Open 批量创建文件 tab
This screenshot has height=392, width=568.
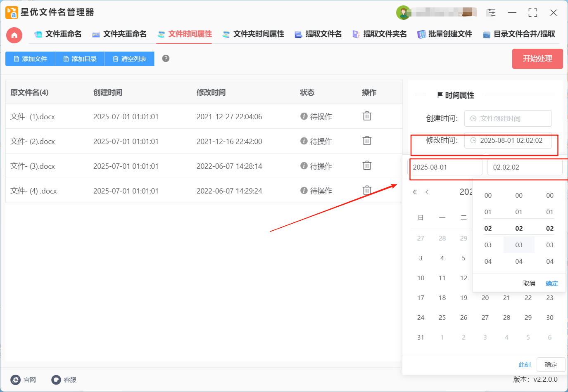[444, 34]
